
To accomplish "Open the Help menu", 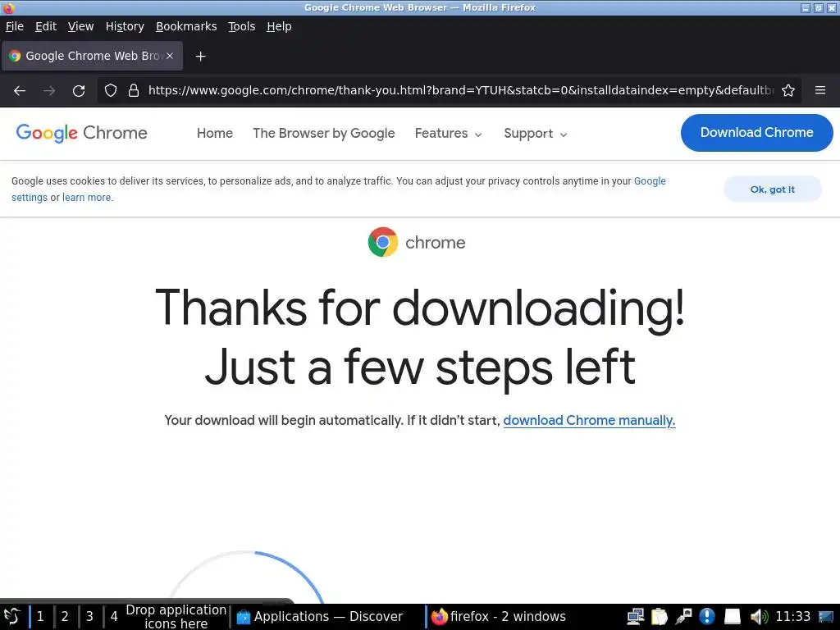I will (279, 26).
